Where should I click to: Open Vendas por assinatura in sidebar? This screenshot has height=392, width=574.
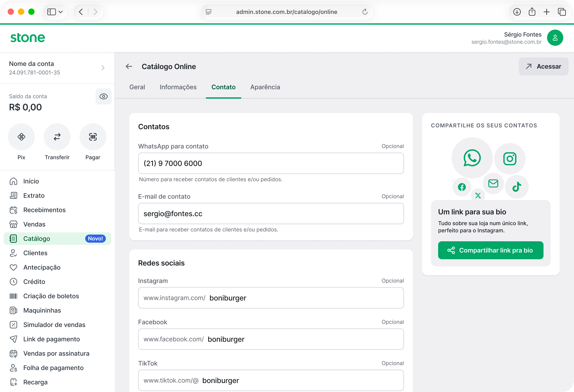[57, 353]
